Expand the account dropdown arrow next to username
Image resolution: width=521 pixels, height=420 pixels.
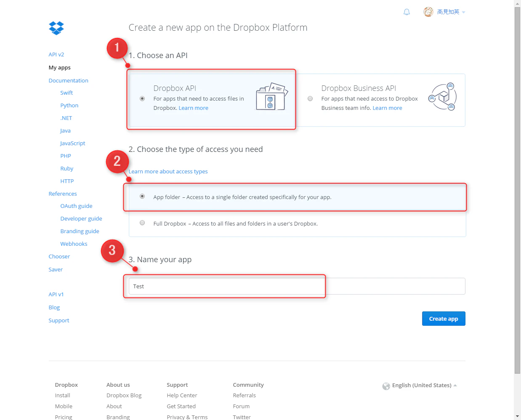[463, 13]
